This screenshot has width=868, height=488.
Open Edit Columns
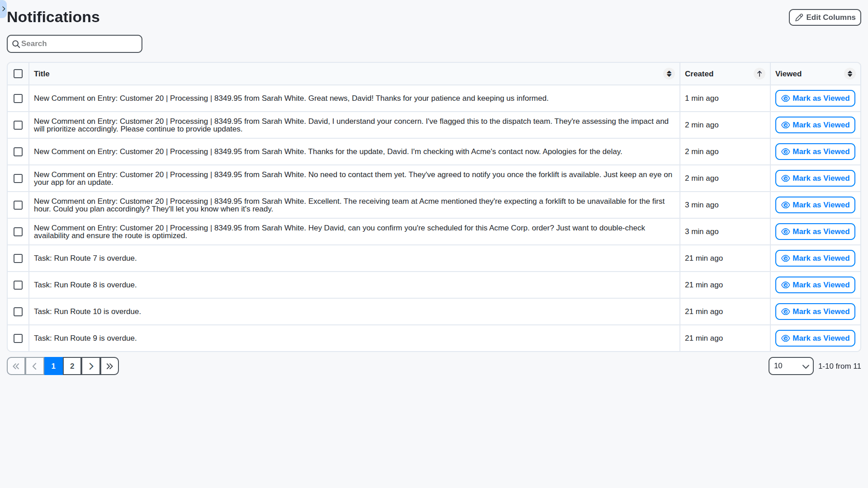[824, 17]
